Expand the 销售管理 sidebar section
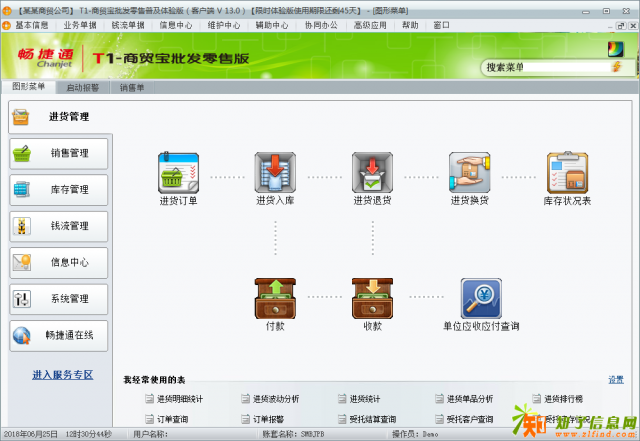The image size is (640, 441). [59, 153]
